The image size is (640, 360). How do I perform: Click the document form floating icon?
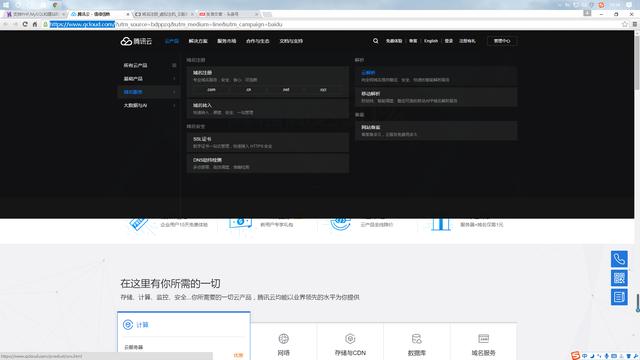point(619,297)
